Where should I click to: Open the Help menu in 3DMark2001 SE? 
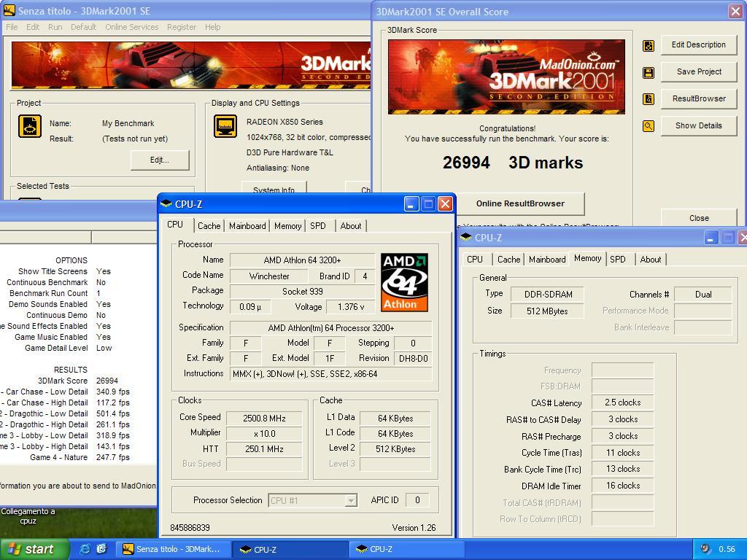213,27
